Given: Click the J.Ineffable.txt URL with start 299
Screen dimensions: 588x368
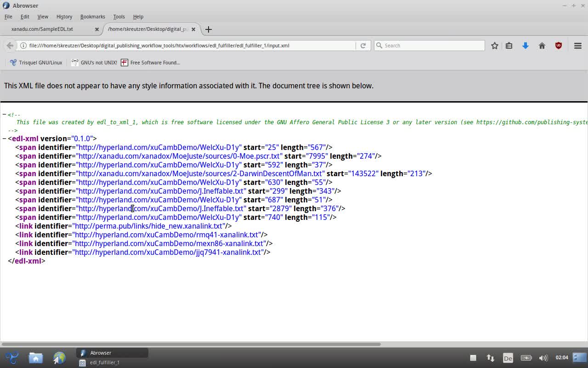Looking at the screenshot, I should pos(161,191).
